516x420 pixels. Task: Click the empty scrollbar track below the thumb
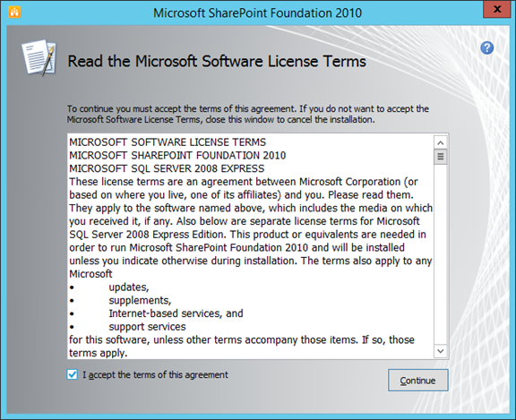tap(441, 254)
